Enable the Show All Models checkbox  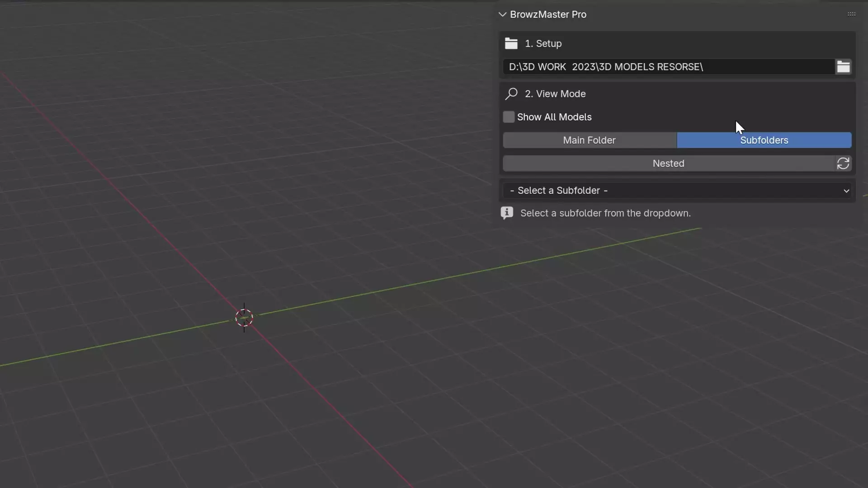coord(509,117)
